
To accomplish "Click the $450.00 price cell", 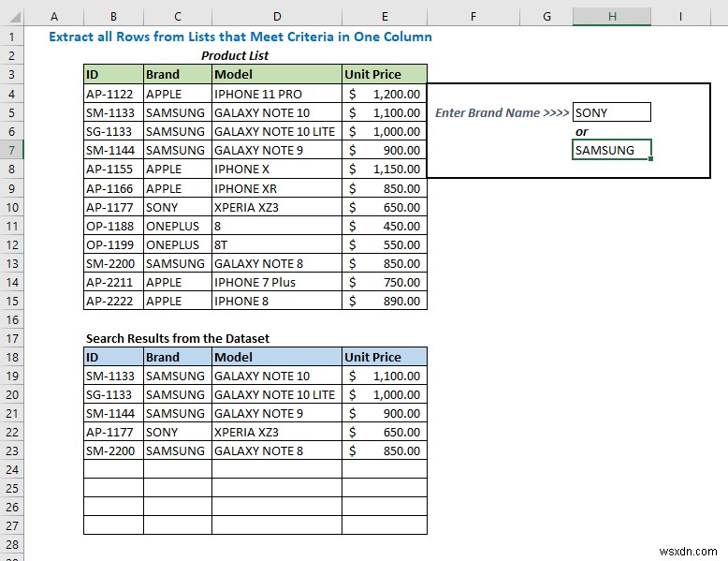I will pos(385,226).
